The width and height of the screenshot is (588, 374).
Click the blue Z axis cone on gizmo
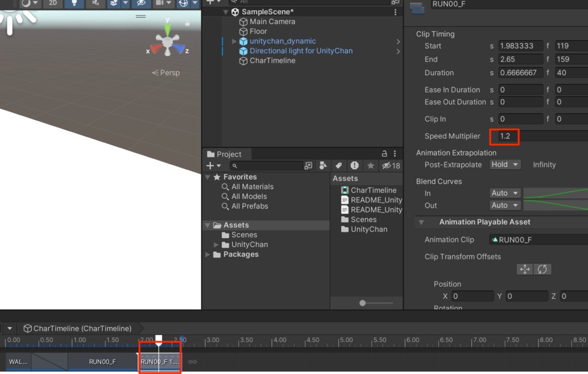(x=179, y=48)
